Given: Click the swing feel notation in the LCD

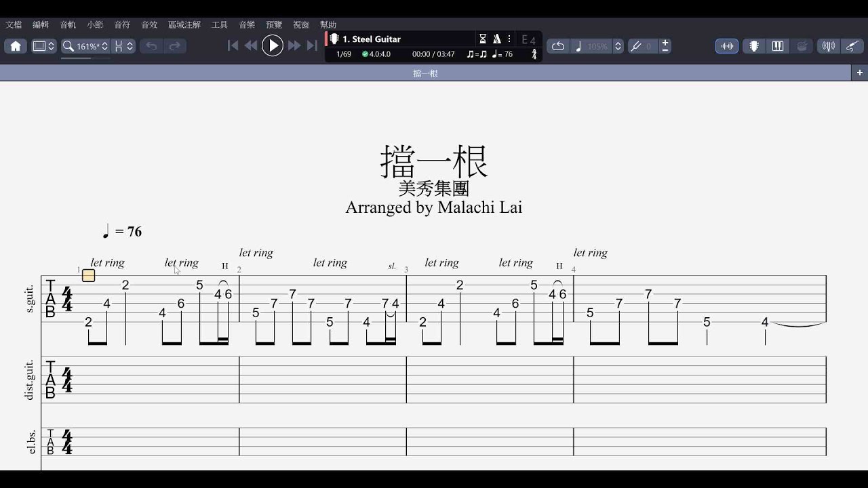Looking at the screenshot, I should [x=477, y=54].
